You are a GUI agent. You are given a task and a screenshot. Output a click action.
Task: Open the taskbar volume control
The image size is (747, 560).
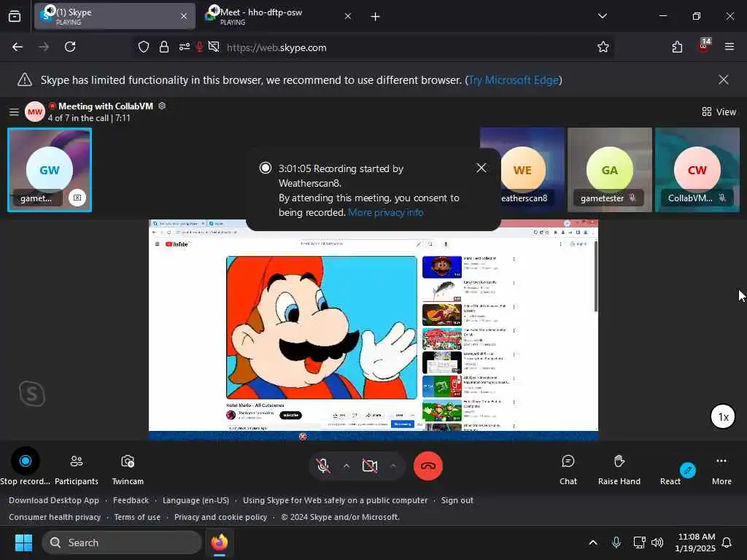pyautogui.click(x=657, y=542)
